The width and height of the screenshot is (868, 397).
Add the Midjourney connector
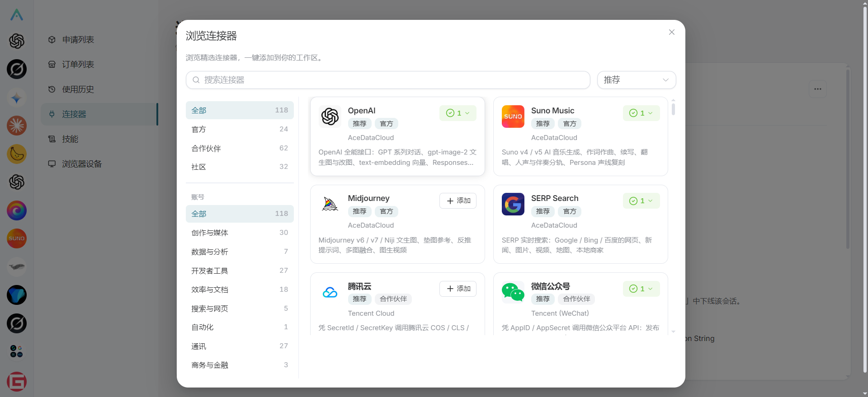pos(458,201)
